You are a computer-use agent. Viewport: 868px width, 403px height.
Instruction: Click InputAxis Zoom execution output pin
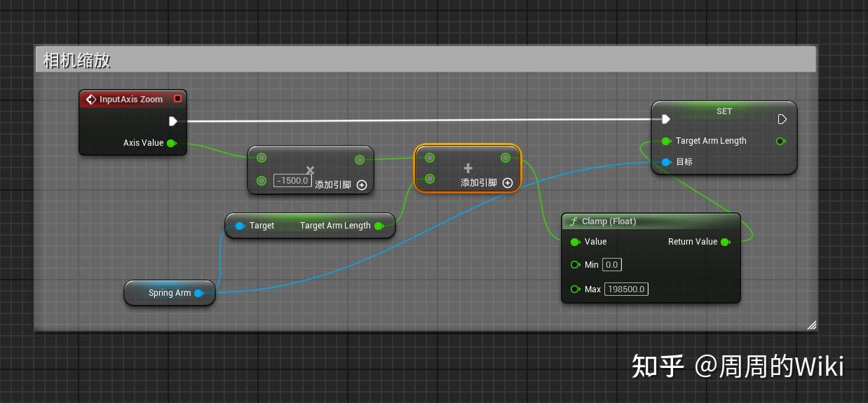tap(172, 121)
